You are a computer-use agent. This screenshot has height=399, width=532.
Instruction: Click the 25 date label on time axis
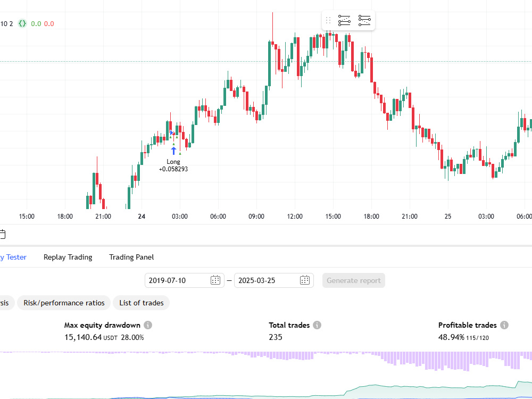[448, 217]
